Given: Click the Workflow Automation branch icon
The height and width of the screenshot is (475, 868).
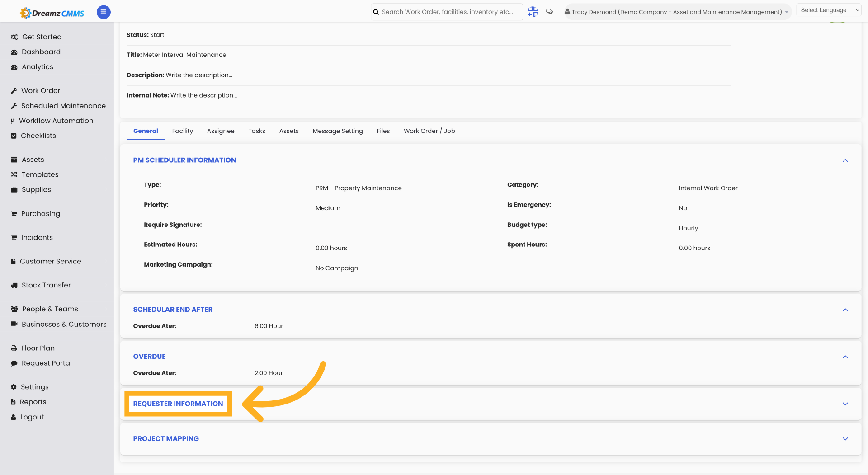Looking at the screenshot, I should pyautogui.click(x=13, y=121).
